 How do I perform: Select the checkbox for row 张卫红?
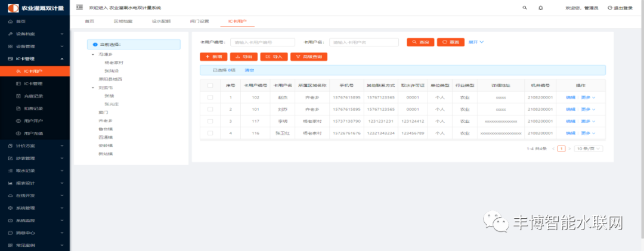coord(210,133)
